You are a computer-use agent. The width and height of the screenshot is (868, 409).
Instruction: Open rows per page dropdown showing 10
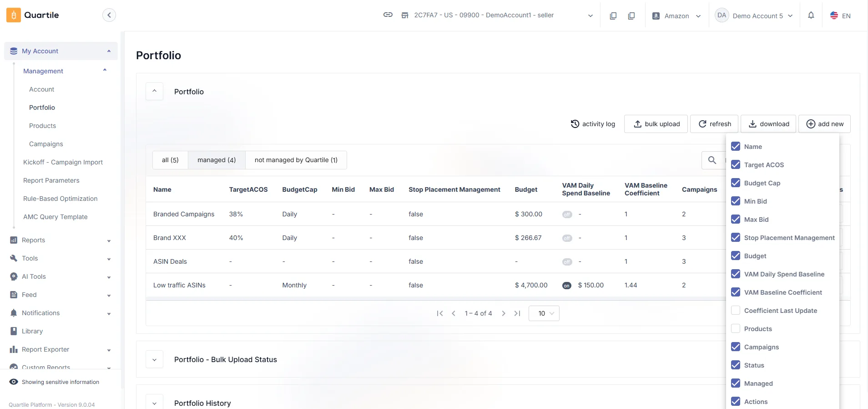click(544, 313)
